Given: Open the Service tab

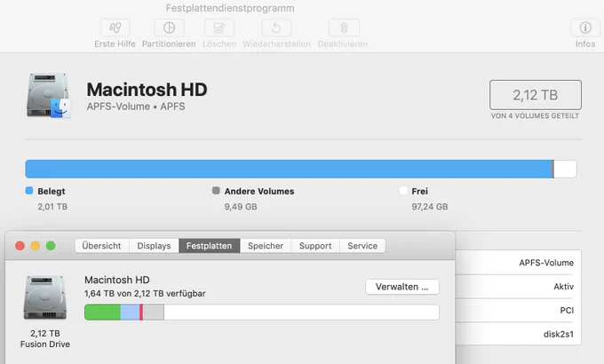Looking at the screenshot, I should click(362, 246).
